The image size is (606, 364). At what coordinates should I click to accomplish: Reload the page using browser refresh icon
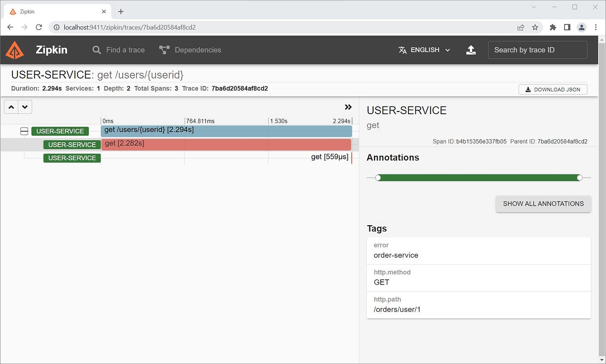pos(38,27)
